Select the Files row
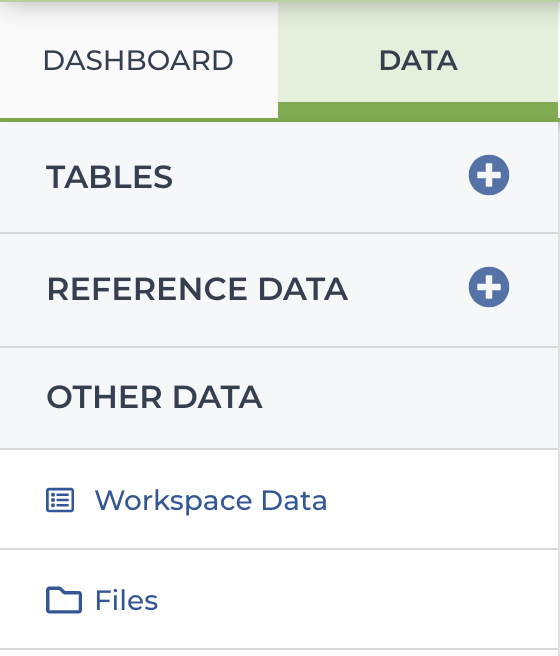Image resolution: width=560 pixels, height=656 pixels. point(279,600)
